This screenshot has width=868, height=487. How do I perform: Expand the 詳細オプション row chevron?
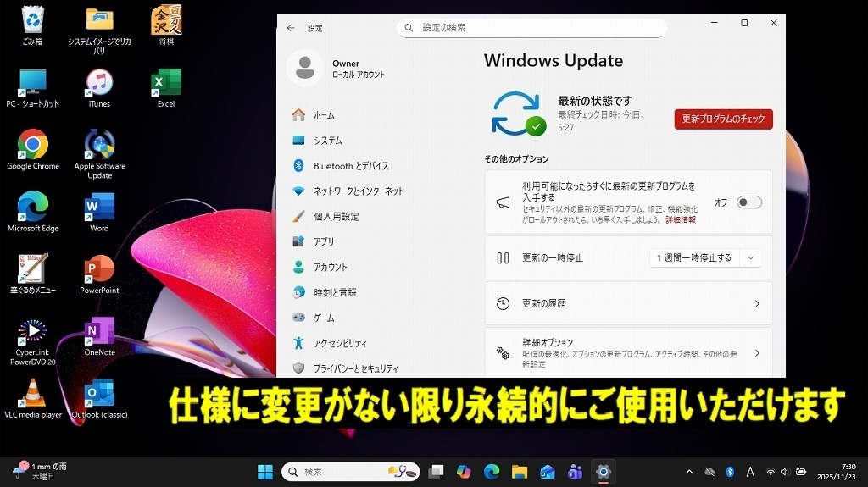point(757,353)
